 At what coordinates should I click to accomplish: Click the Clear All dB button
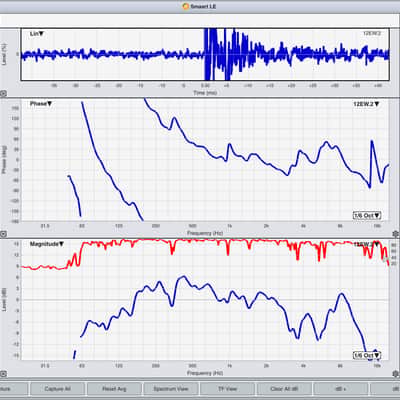(284, 389)
